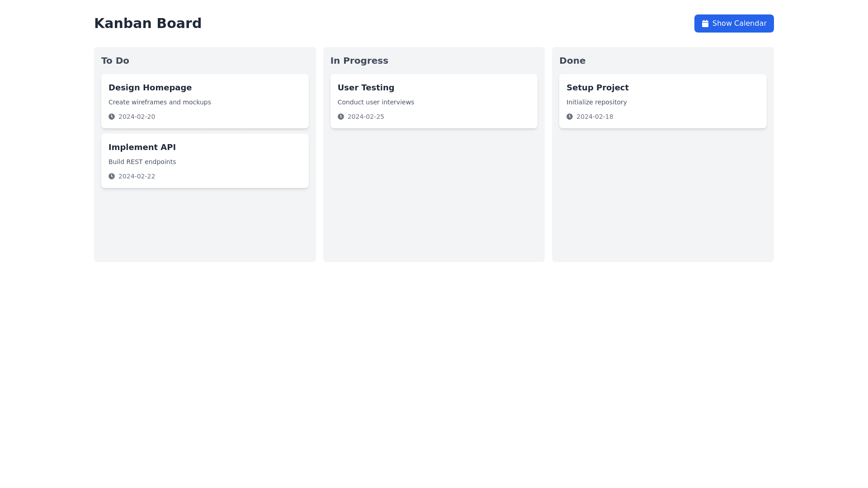Click due date 2024-02-22
This screenshot has height=488, width=868.
click(x=137, y=176)
